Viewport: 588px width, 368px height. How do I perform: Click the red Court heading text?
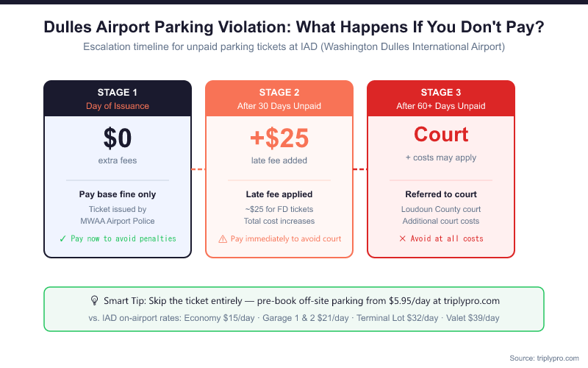441,135
